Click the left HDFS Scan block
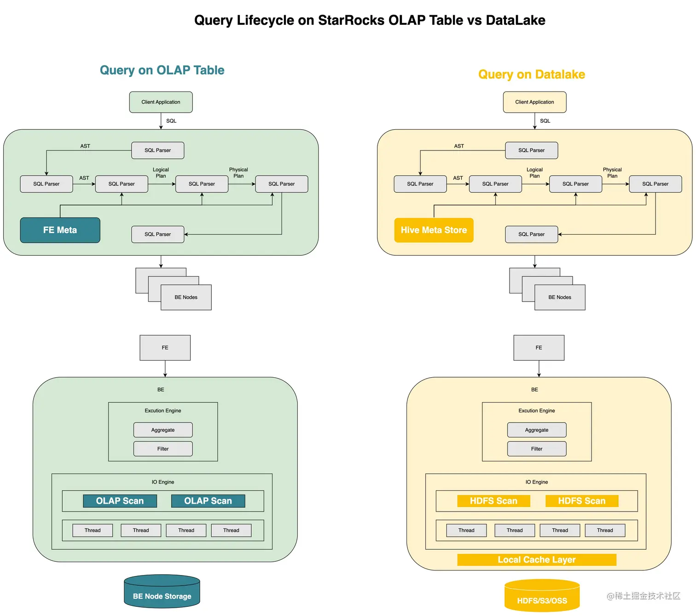696x616 pixels. pyautogui.click(x=493, y=501)
